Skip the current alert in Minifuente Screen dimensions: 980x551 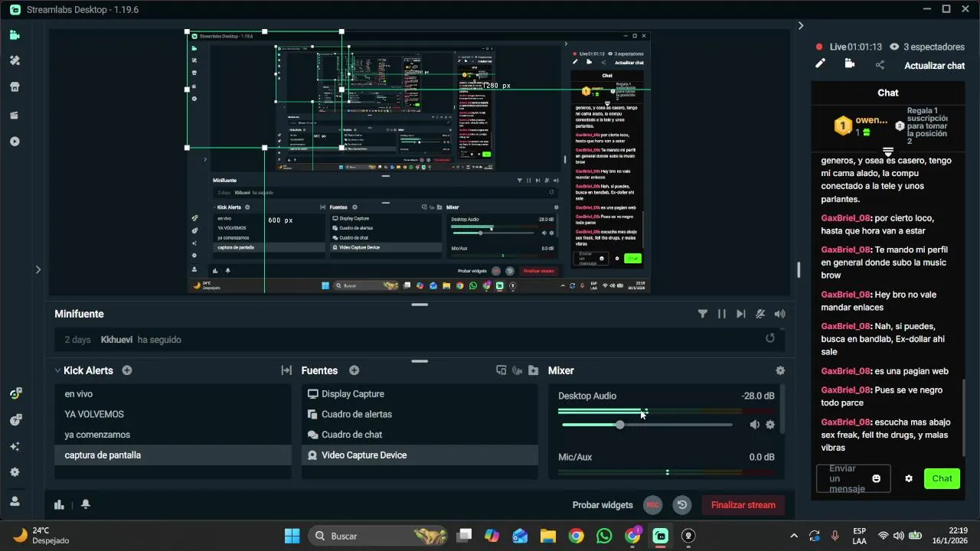[740, 314]
